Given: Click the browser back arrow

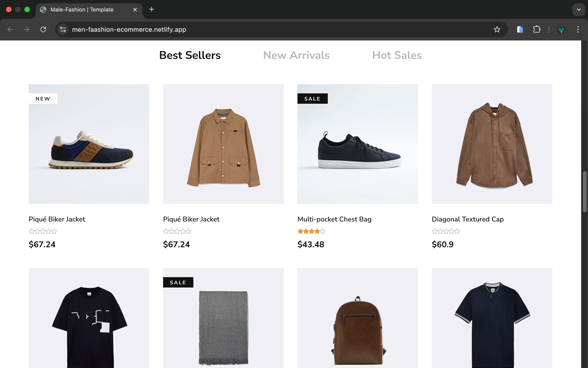Looking at the screenshot, I should pyautogui.click(x=10, y=29).
